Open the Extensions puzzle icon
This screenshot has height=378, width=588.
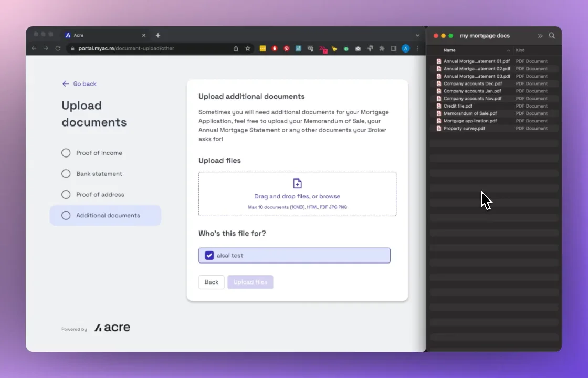(382, 48)
